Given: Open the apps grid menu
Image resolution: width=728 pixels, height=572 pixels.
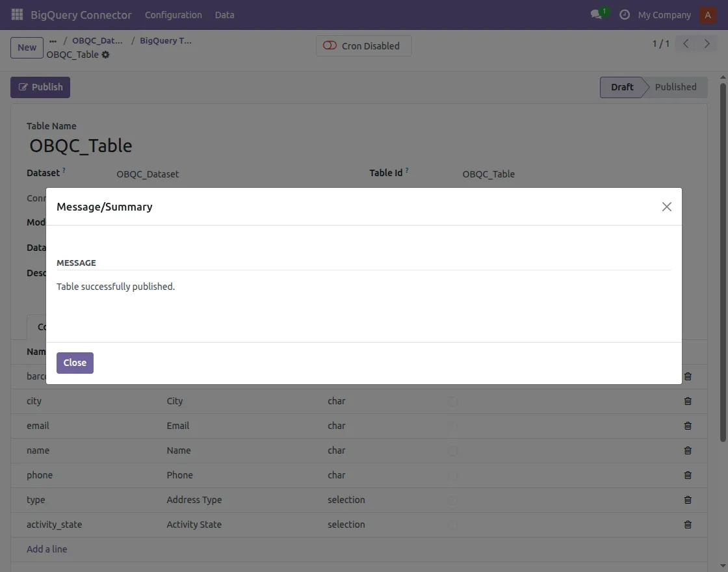Looking at the screenshot, I should click(x=16, y=14).
